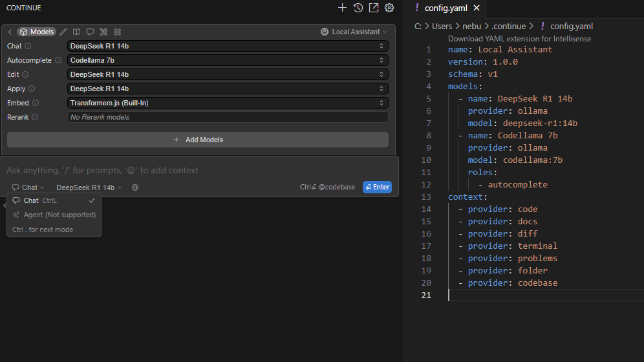644x362 pixels.
Task: Click info icon next to Rerank role
Action: [x=35, y=118]
